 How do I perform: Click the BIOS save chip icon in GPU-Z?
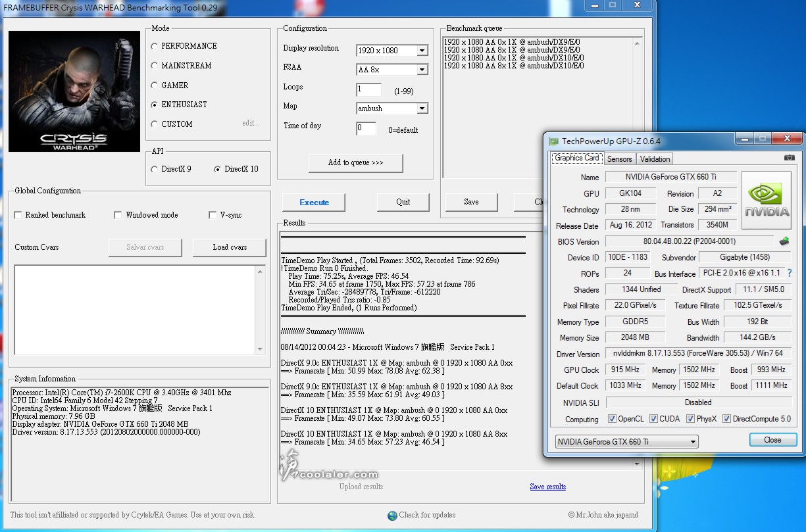click(784, 241)
